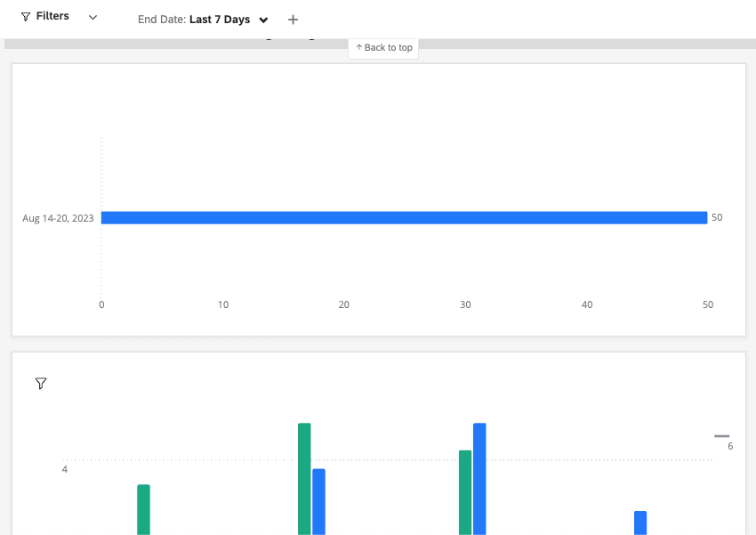756x535 pixels.
Task: Expand the chevron beside Filters
Action: tap(92, 17)
